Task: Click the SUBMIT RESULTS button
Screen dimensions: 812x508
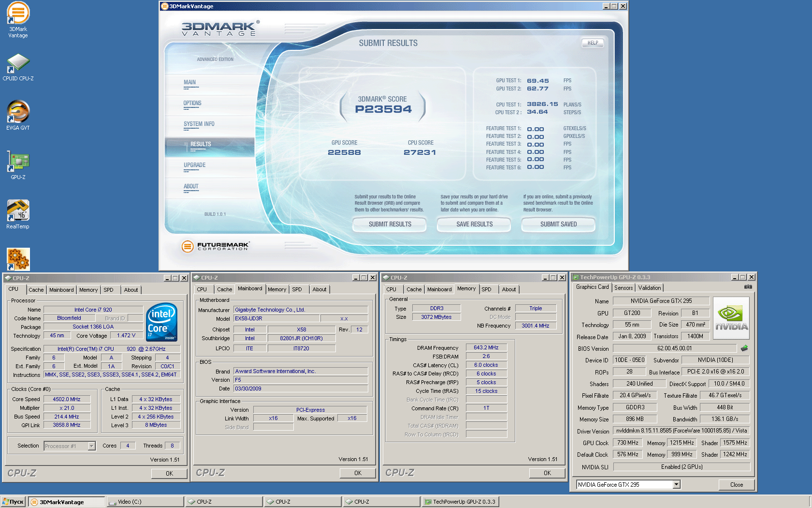Action: click(390, 224)
